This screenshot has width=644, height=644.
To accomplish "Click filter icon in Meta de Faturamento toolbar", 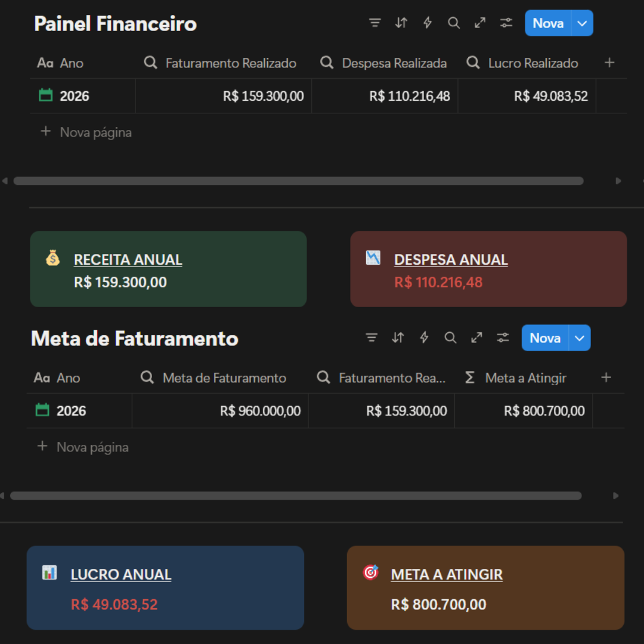I will point(371,338).
